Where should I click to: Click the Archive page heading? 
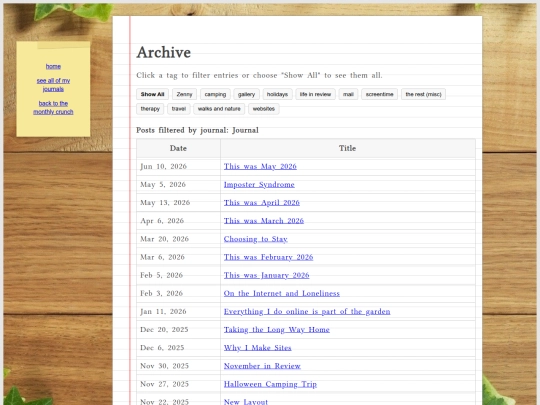[x=164, y=52]
